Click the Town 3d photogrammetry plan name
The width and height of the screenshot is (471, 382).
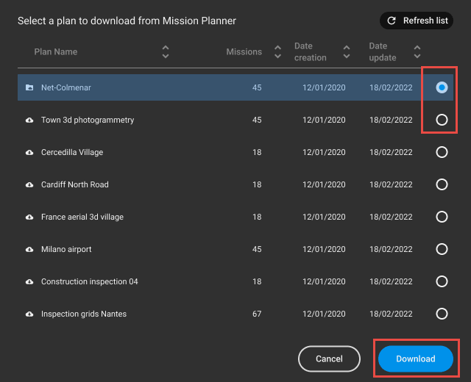(x=88, y=120)
